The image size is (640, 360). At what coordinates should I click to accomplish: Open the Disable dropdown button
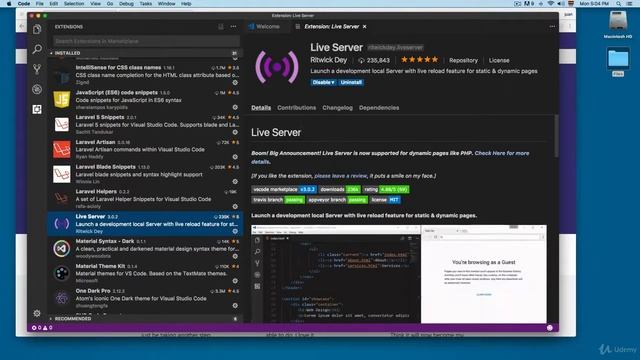coord(323,82)
